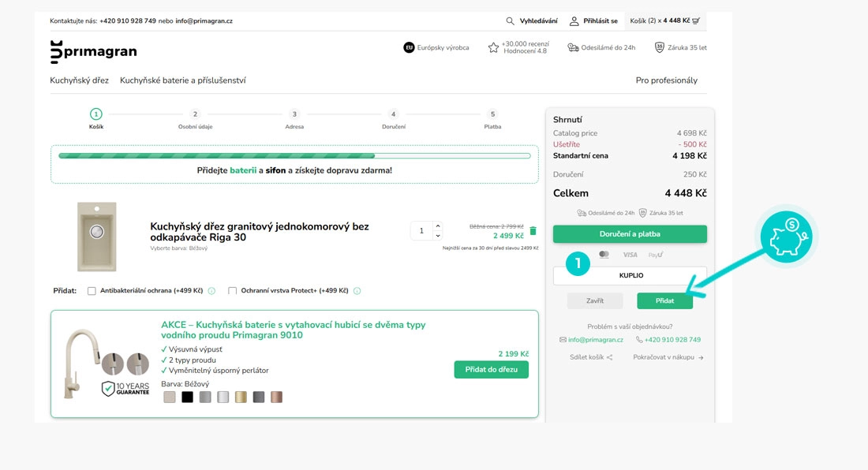Delete Riga 30 sink with trash icon
The image size is (868, 470).
click(533, 230)
